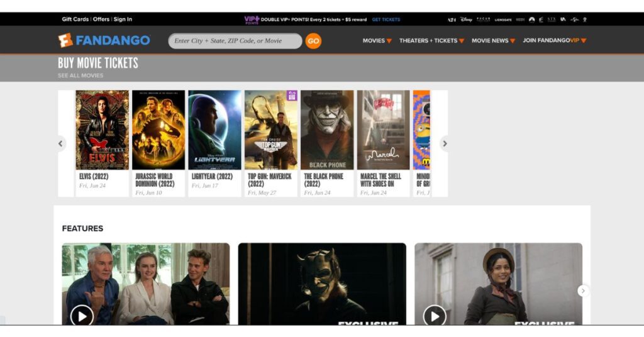The width and height of the screenshot is (644, 337).
Task: Advance the Features carousel to the right
Action: pos(583,290)
